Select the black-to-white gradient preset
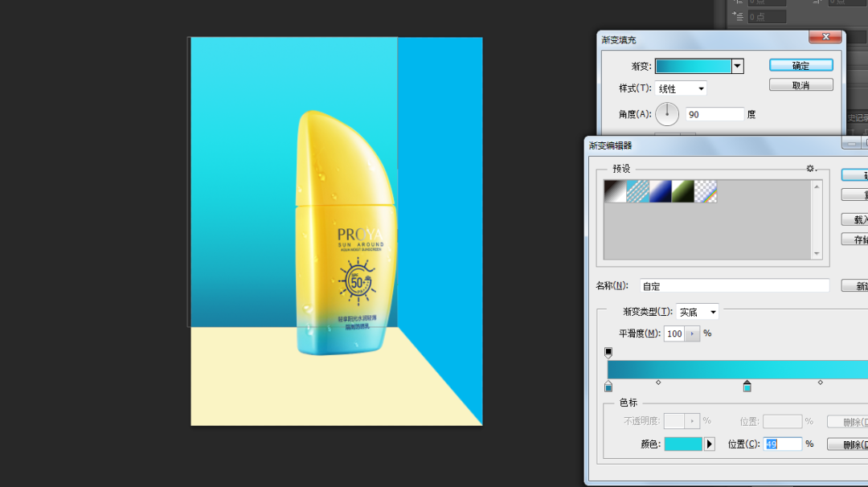 [615, 191]
